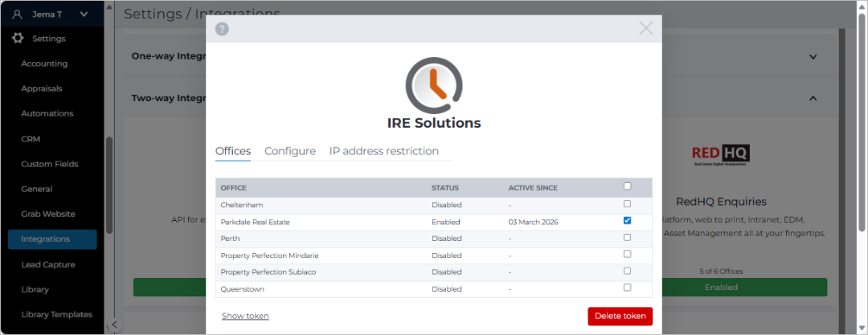Click the Enabled status for Parkdale
This screenshot has height=335, width=868.
click(x=445, y=222)
